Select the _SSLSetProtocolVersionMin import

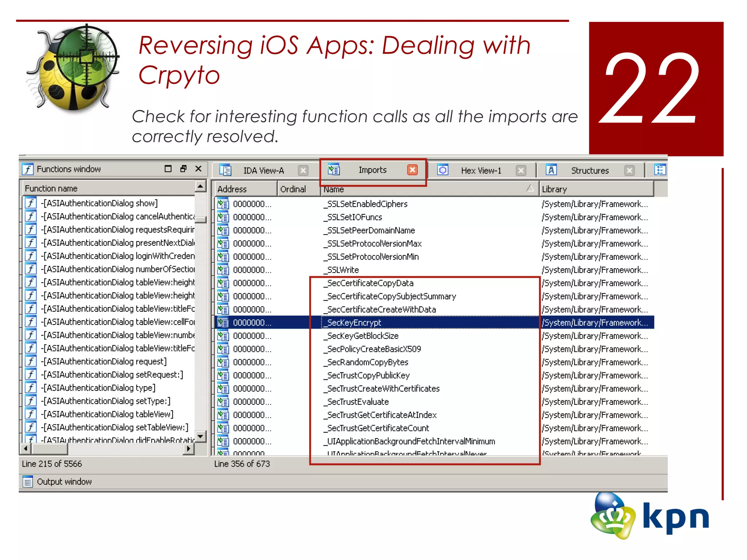click(371, 257)
